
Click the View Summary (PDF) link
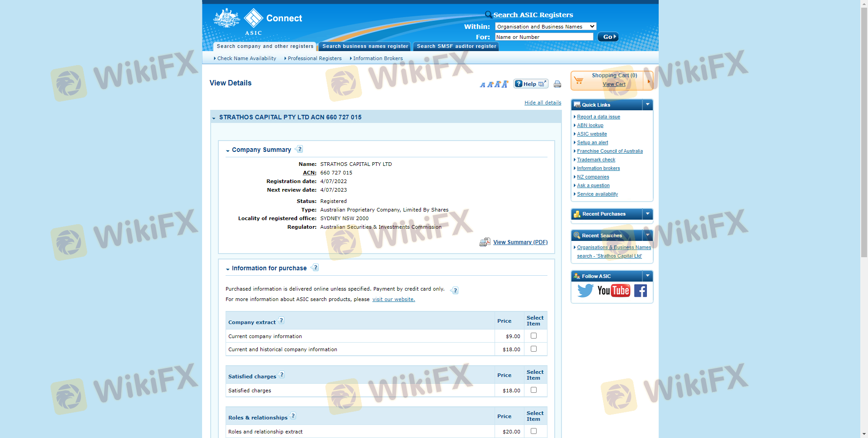[x=520, y=242]
